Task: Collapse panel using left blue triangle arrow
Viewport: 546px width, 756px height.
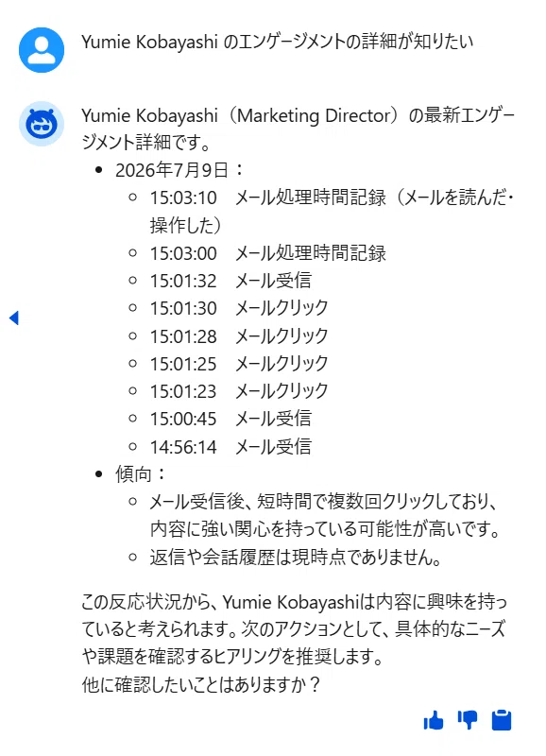Action: click(14, 318)
